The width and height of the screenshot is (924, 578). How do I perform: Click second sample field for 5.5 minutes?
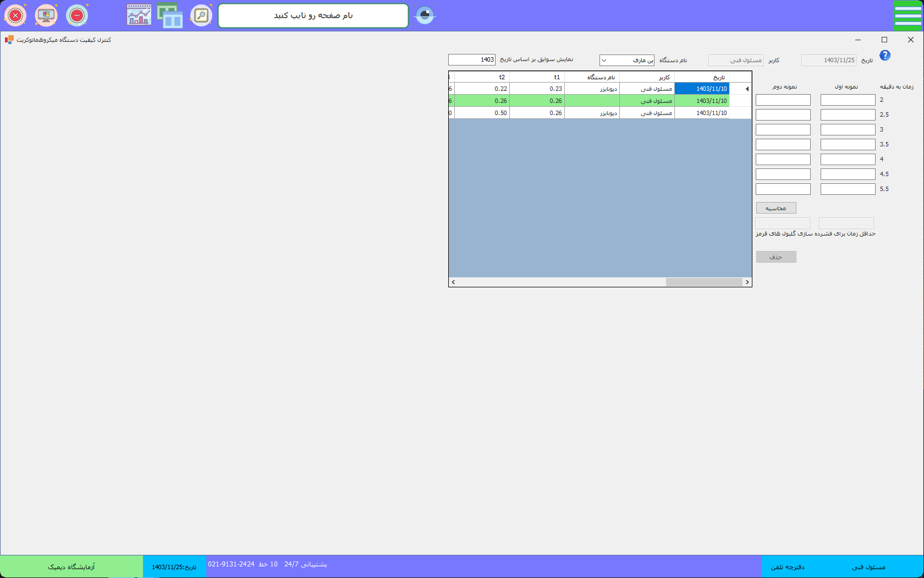[783, 189]
